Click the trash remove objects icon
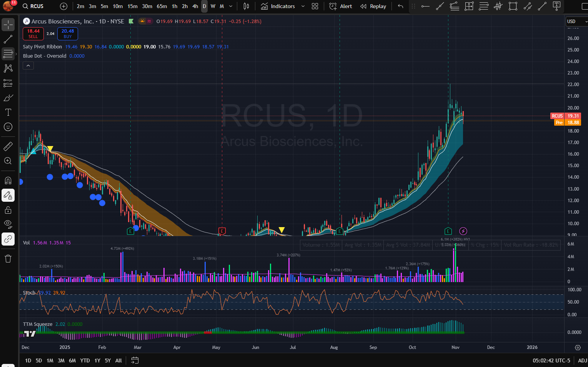Screen dimensions: 588x367 8,258
